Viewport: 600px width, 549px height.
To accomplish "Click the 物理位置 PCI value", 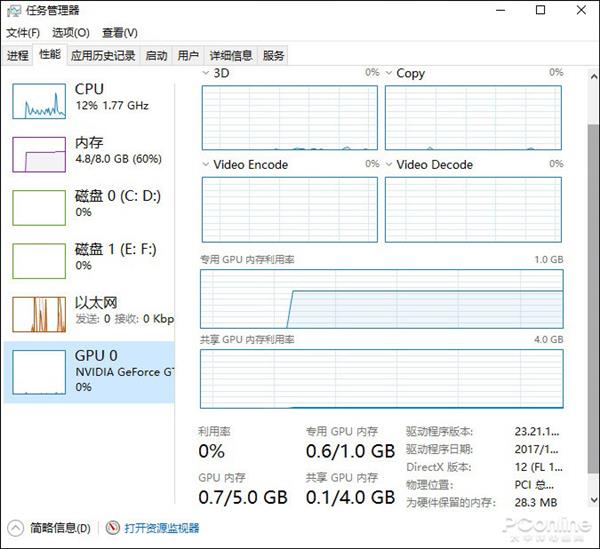I will [534, 485].
